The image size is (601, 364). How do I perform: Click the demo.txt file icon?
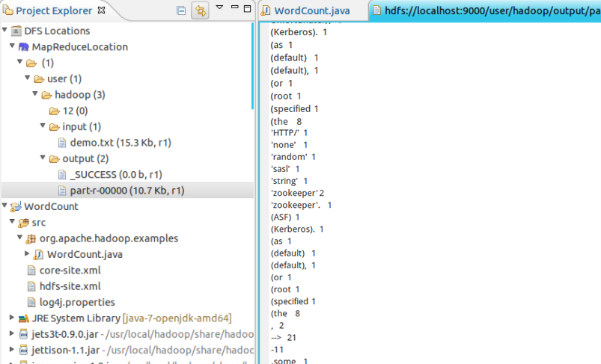[x=62, y=144]
